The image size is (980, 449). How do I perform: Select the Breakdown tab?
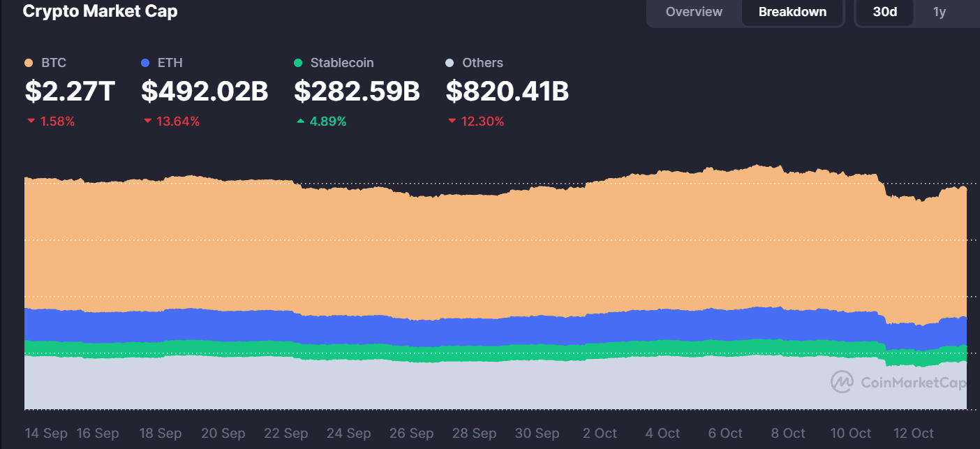(x=792, y=12)
